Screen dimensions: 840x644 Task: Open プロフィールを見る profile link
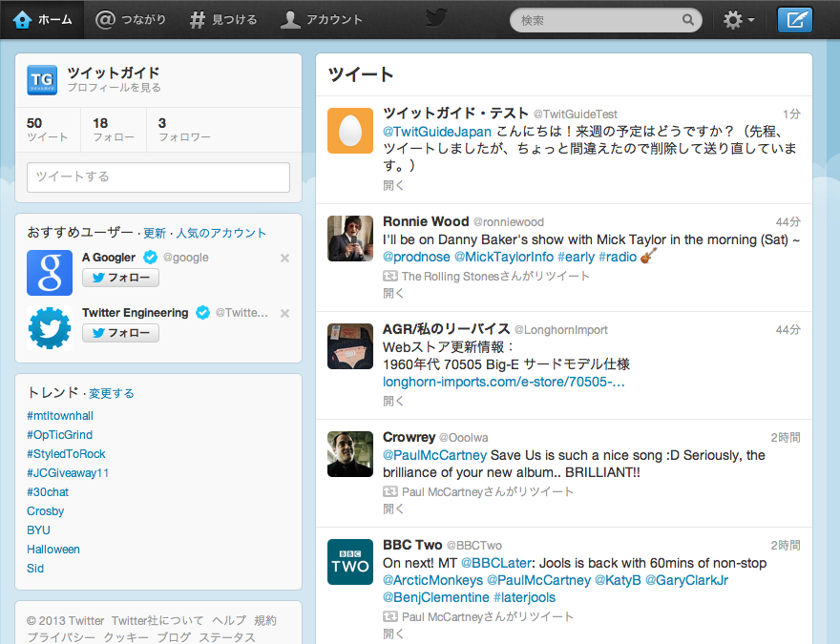click(x=114, y=87)
